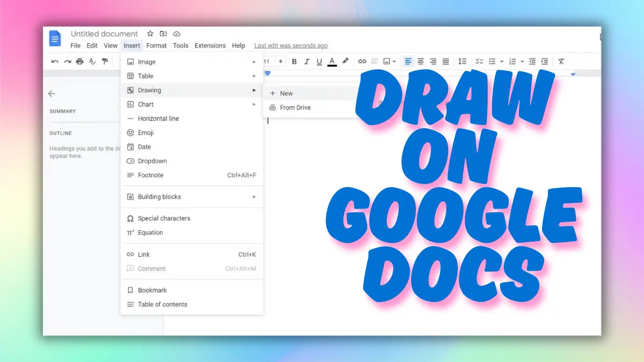Toggle the Bulleted list

tap(492, 62)
